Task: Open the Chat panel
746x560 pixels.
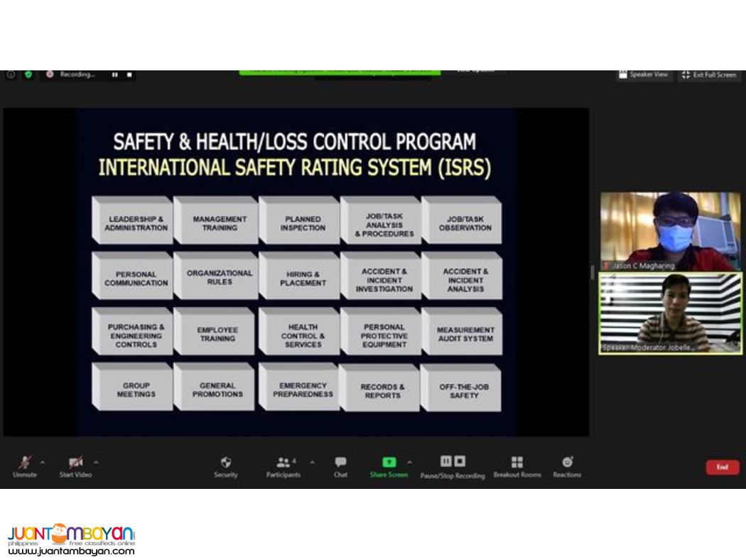Action: (340, 462)
